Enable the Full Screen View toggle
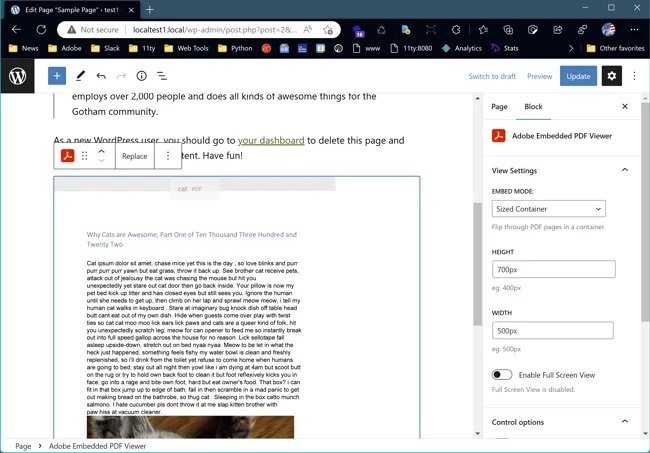This screenshot has height=453, width=650. [502, 374]
